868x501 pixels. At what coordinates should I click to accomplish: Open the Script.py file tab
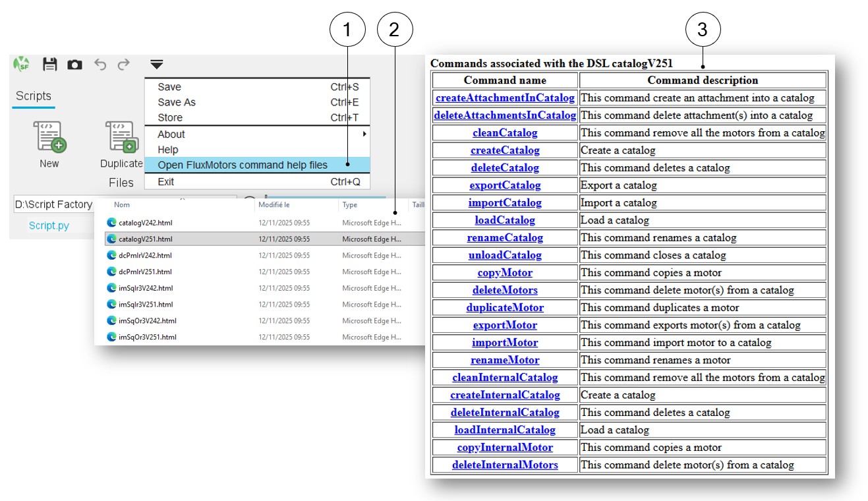tap(49, 225)
